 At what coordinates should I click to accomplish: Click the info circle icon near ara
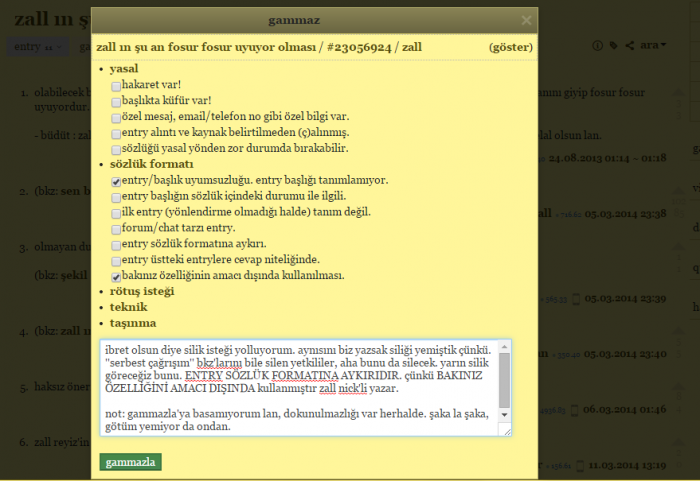599,46
